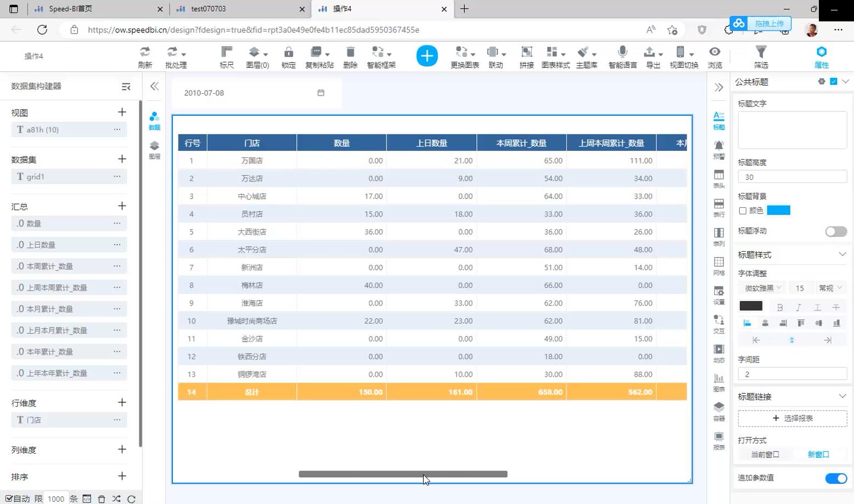Click the 智能语言 microphone icon

coord(622,52)
